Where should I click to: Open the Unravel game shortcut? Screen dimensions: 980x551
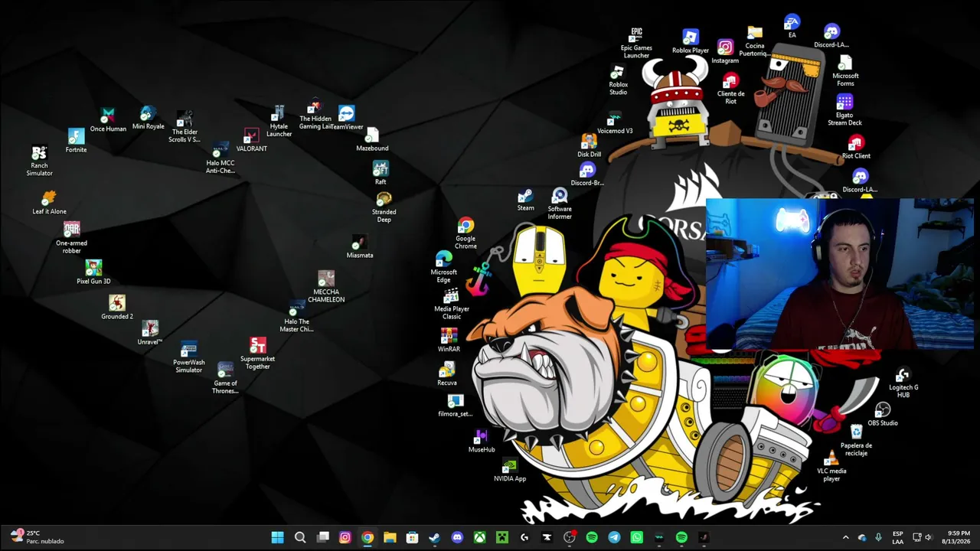click(x=150, y=333)
